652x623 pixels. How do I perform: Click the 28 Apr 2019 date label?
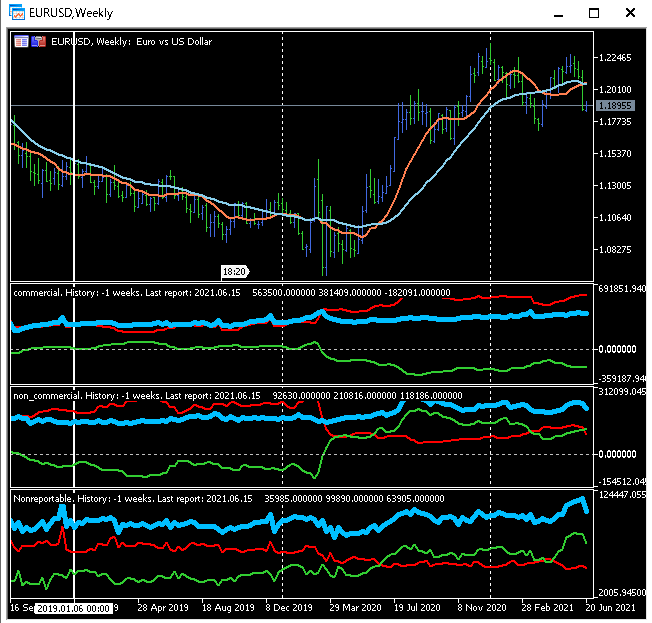163,608
